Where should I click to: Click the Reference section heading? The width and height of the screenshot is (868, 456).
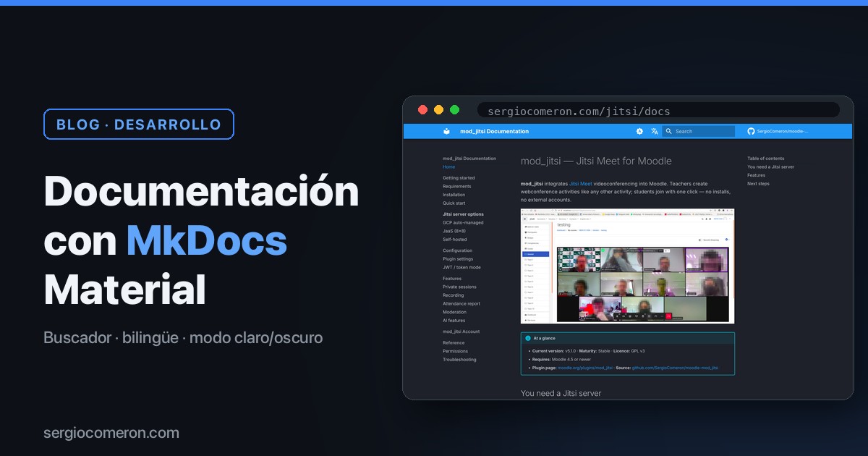(x=454, y=342)
